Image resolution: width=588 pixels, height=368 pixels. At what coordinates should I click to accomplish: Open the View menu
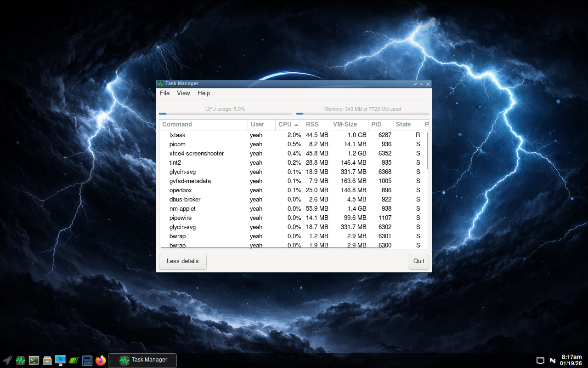(183, 93)
